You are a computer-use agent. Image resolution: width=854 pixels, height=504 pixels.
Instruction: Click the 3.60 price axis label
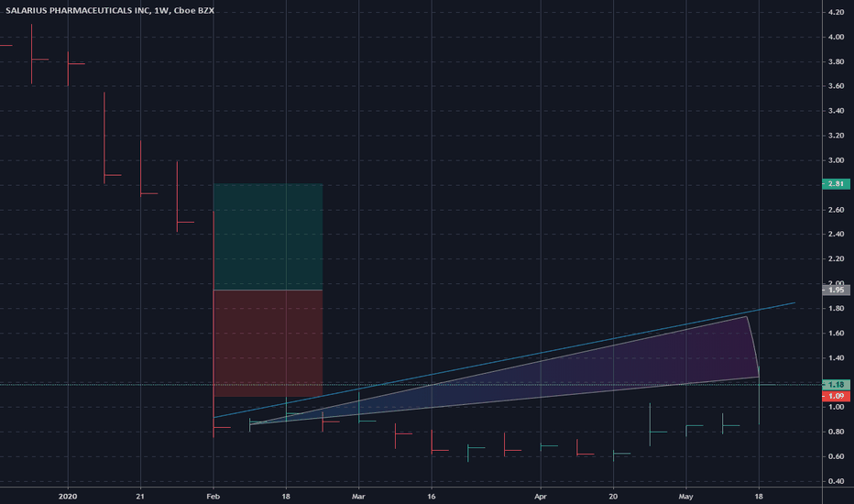pyautogui.click(x=836, y=86)
